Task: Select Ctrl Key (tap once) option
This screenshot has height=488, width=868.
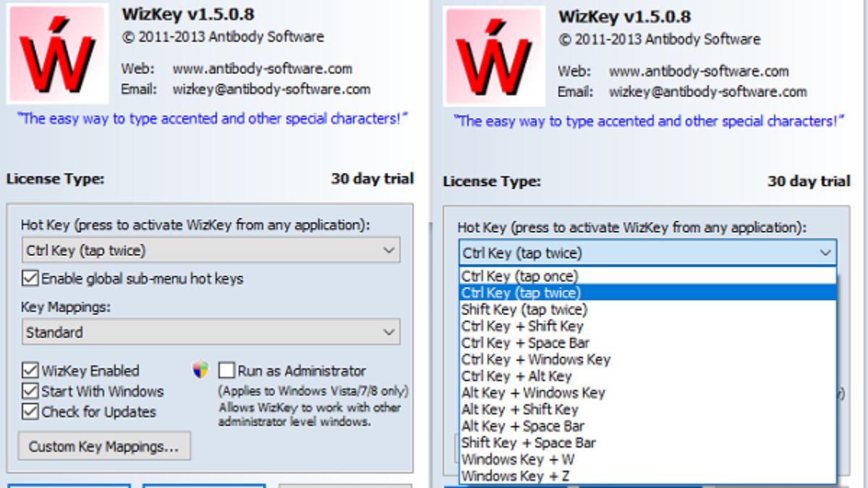Action: [647, 276]
